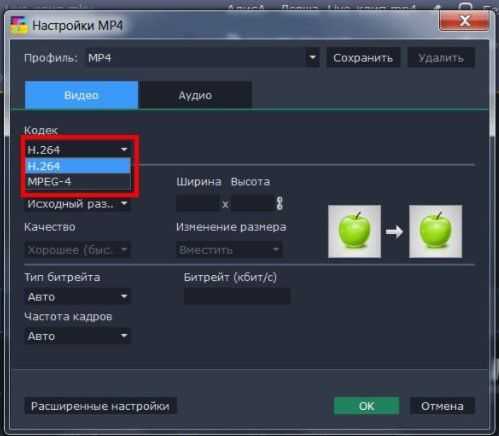
Task: Click the Расширенные настройки button
Action: point(100,406)
